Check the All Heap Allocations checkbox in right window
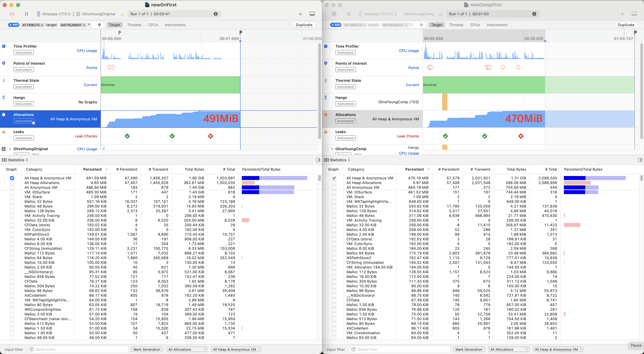Screen dimensions: 644x354 334,183
